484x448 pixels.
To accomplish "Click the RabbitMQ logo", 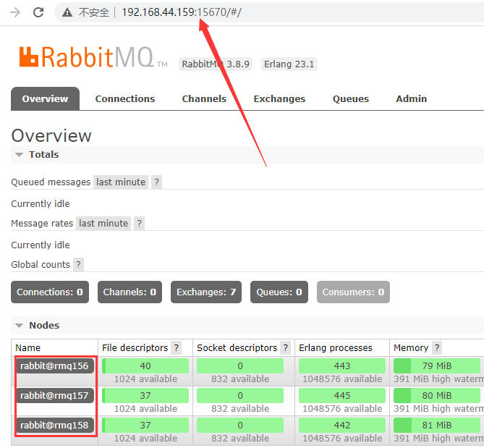I will 93,57.
